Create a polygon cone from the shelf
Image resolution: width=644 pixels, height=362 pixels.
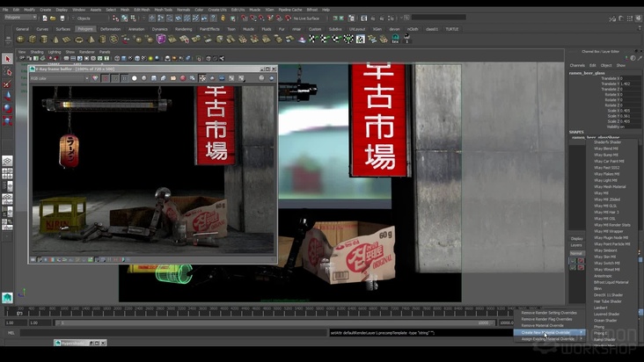pyautogui.click(x=55, y=40)
